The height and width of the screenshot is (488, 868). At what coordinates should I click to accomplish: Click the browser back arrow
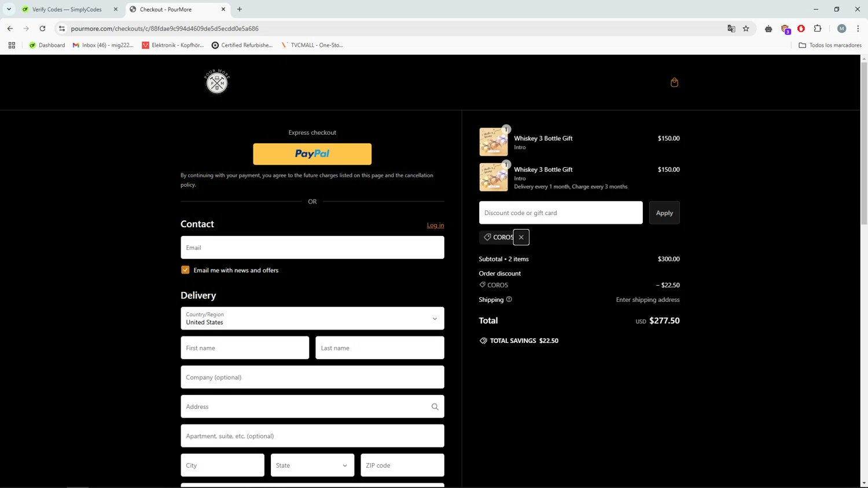tap(10, 28)
